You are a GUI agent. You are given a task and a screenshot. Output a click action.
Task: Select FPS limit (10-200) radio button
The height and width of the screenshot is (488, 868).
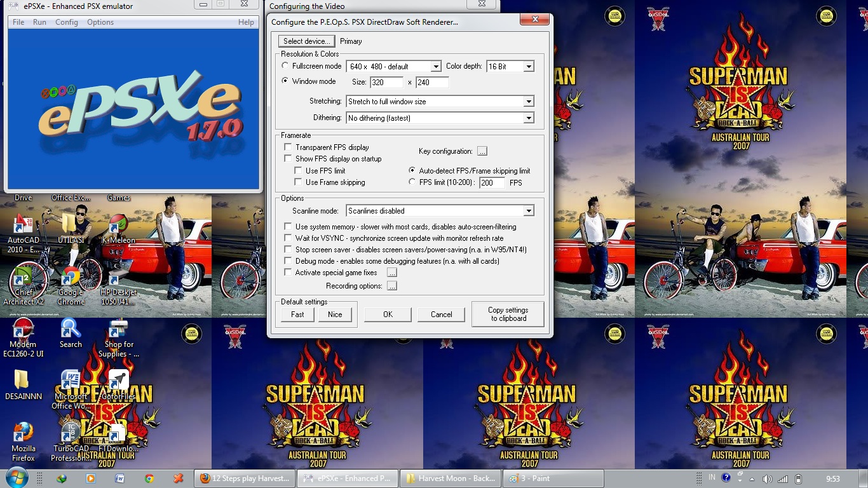point(412,182)
